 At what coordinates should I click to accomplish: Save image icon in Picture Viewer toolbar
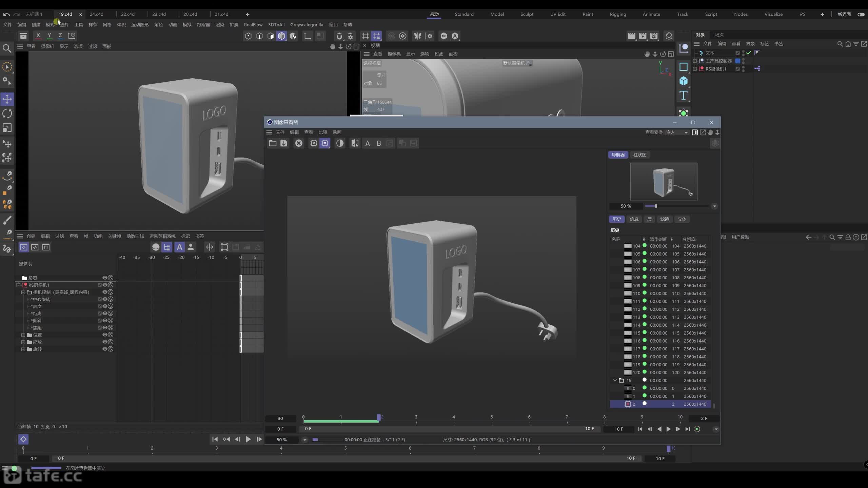[x=284, y=143]
